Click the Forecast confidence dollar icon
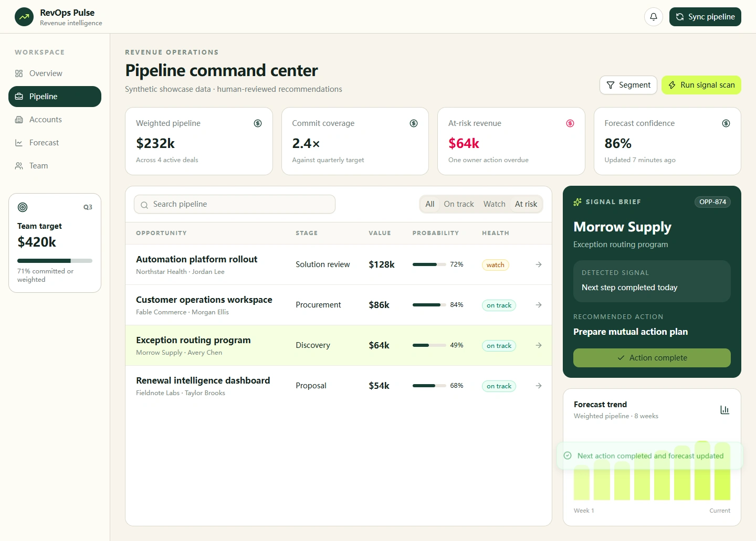Image resolution: width=756 pixels, height=541 pixels. pyautogui.click(x=726, y=123)
